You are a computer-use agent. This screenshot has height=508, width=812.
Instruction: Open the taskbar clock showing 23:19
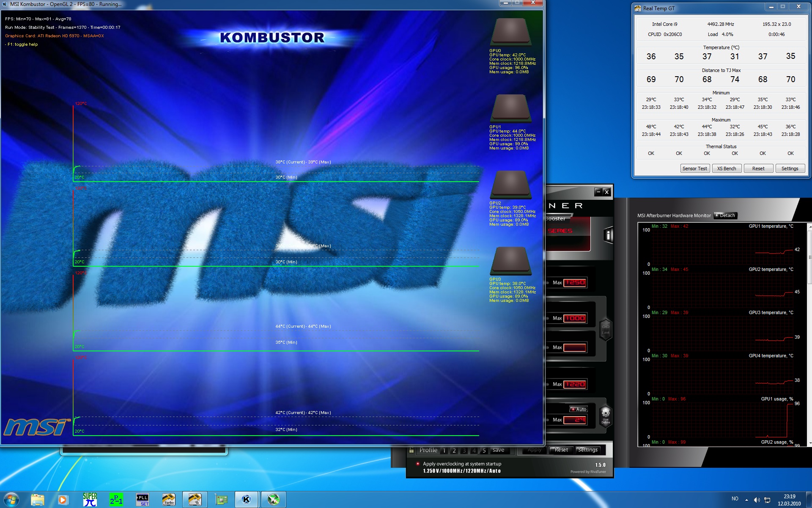tap(789, 500)
